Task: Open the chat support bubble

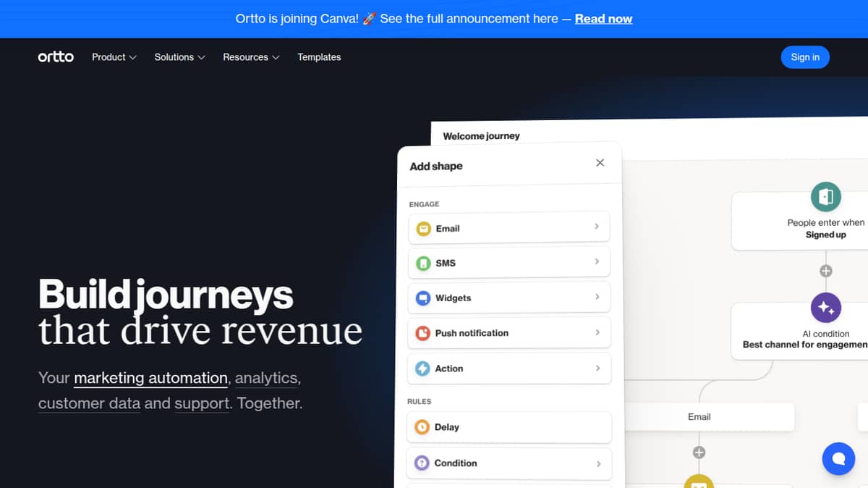Action: point(838,458)
